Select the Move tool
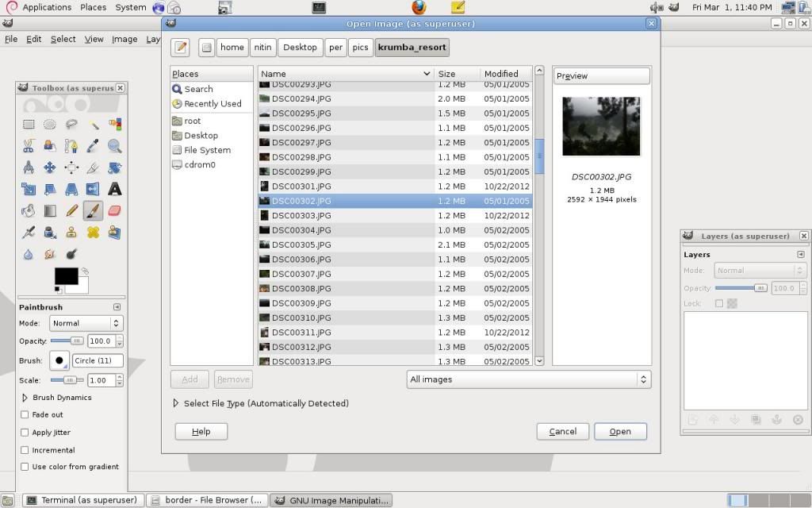This screenshot has width=812, height=508. pyautogui.click(x=50, y=167)
